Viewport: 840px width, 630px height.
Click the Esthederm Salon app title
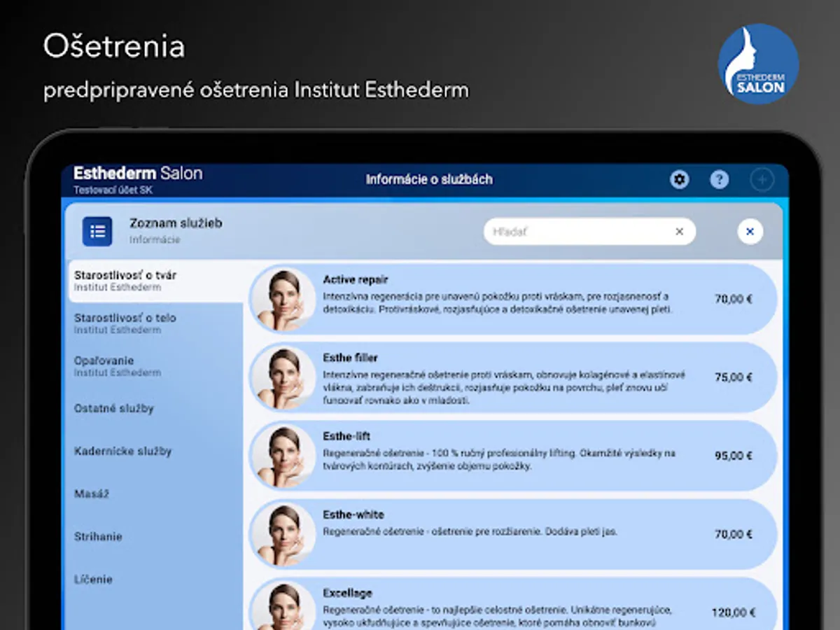coord(138,174)
